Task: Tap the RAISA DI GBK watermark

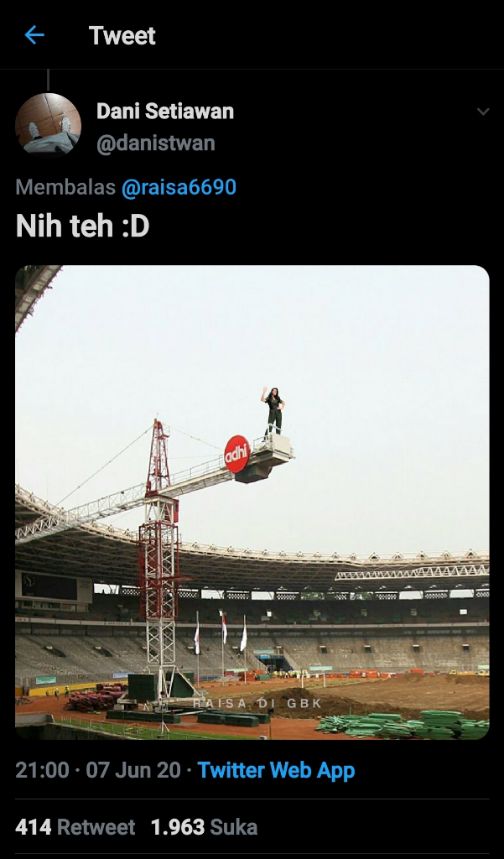Action: [257, 703]
